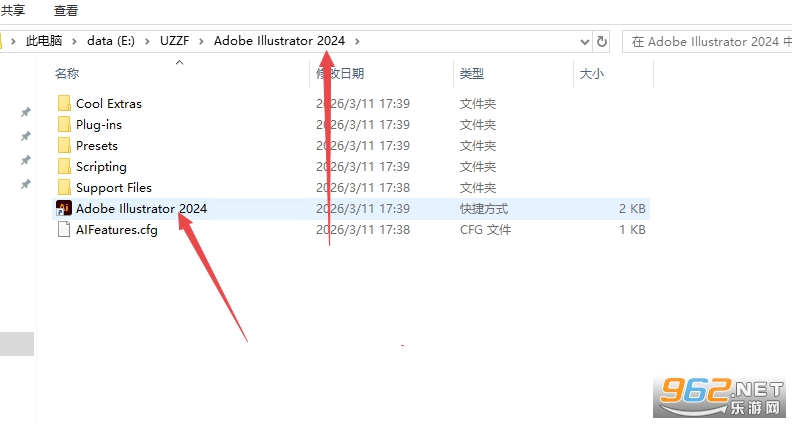Sort by 名称 column header

coord(67,74)
